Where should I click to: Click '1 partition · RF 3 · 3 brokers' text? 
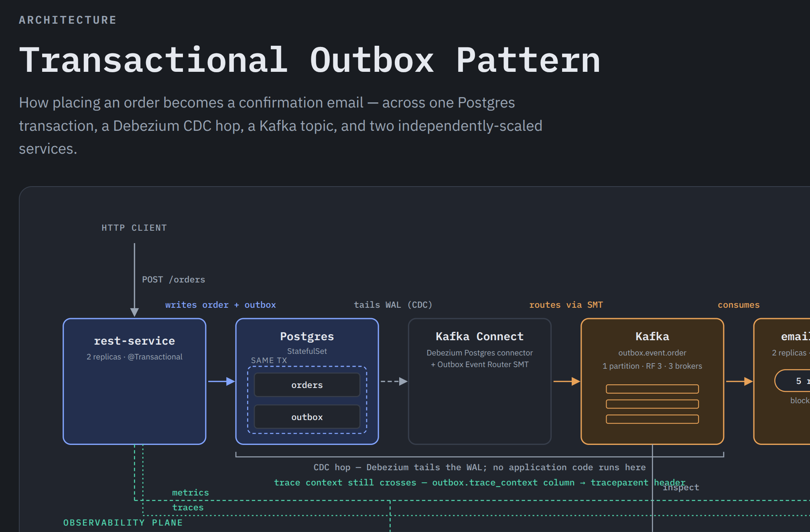click(x=652, y=366)
